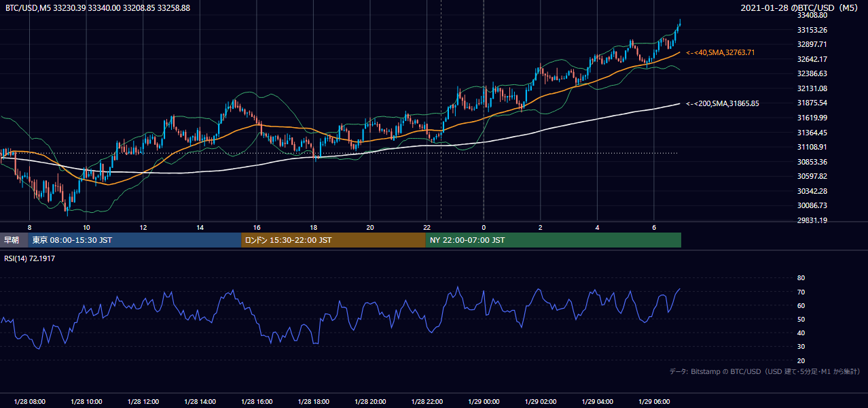Click the hour label 8 under price chart
The width and height of the screenshot is (868, 408).
tap(29, 227)
